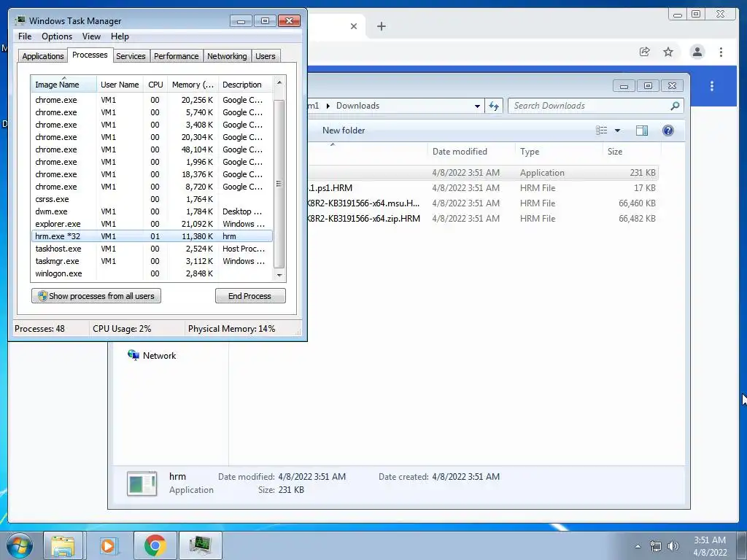Open the page's blue header kebab menu
Image resolution: width=747 pixels, height=560 pixels.
coord(712,86)
